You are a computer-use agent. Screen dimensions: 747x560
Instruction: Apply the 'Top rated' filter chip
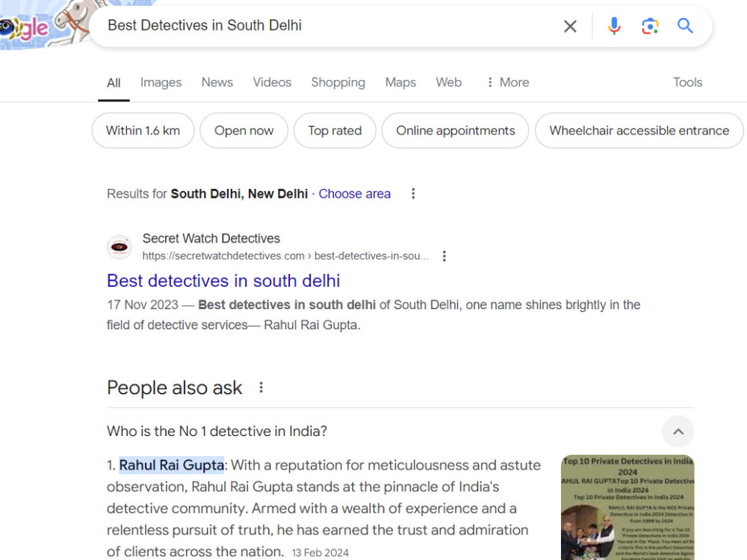(x=335, y=131)
